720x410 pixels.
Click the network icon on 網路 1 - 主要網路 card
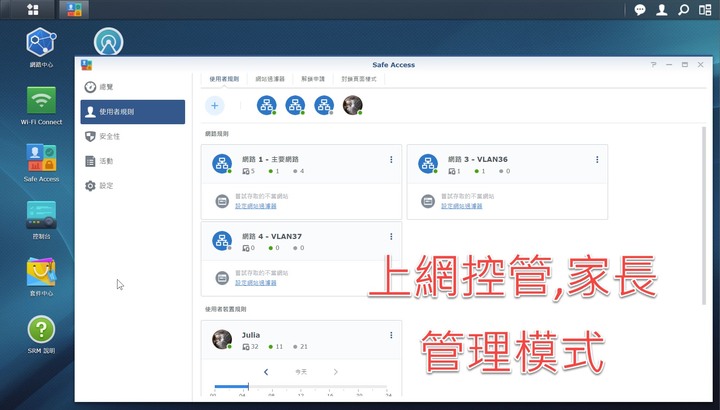pyautogui.click(x=222, y=163)
